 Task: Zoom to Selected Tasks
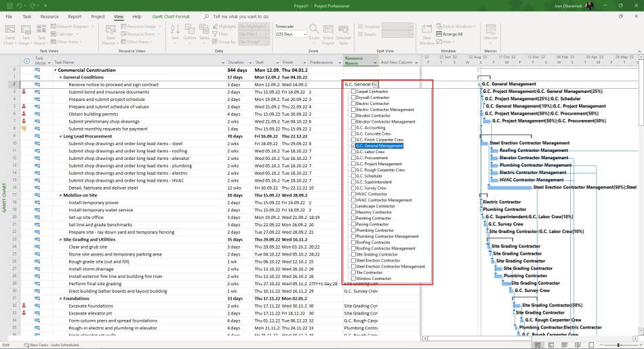[x=343, y=35]
